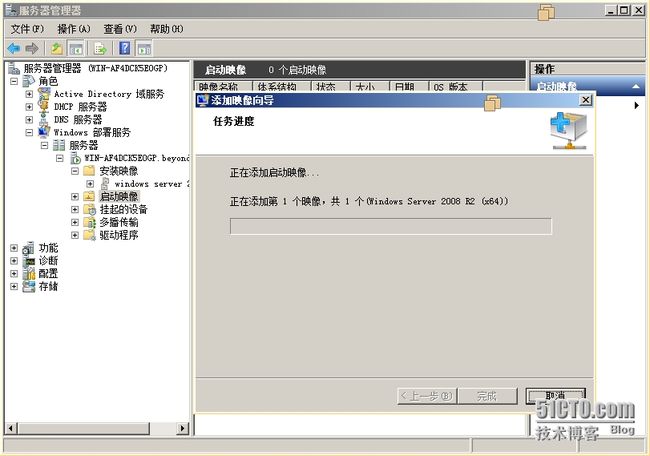The image size is (650, 456).
Task: Click the 上一步(B) button in the wizard
Action: pyautogui.click(x=427, y=396)
